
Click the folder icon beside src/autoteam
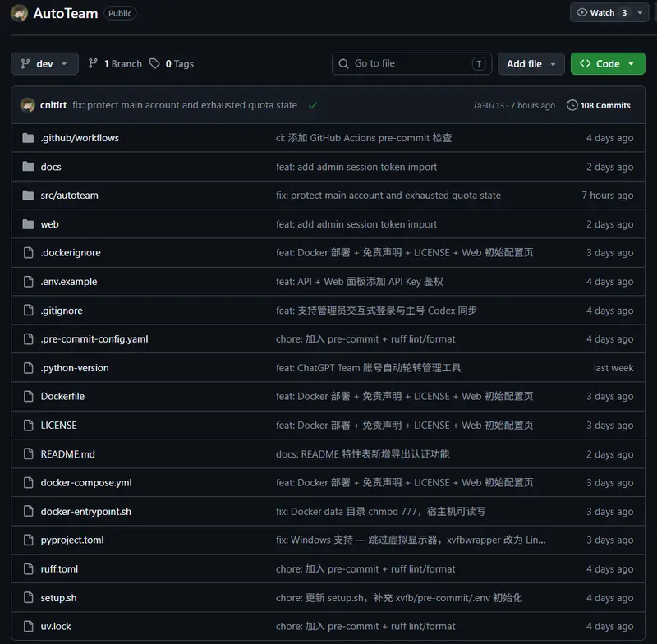(x=28, y=195)
